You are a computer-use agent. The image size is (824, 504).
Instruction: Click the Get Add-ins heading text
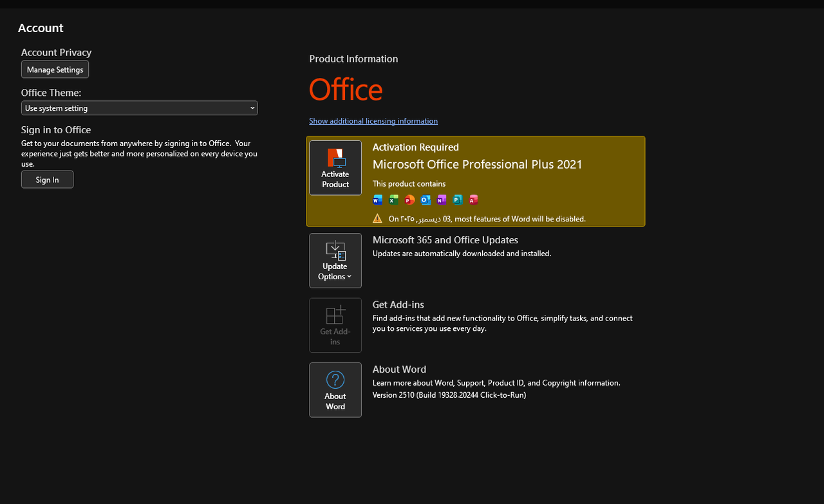pos(398,304)
